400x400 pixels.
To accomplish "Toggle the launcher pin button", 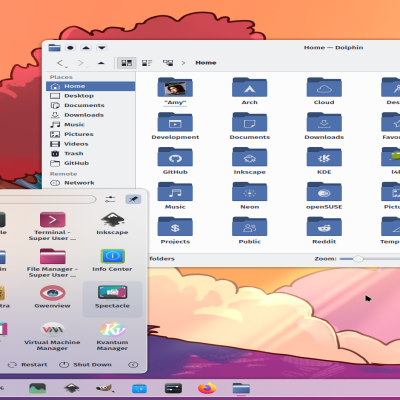I will coord(133,199).
